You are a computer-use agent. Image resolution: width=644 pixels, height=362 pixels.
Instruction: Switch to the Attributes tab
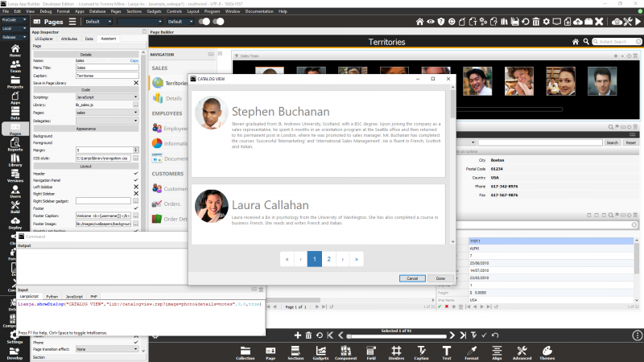tap(69, 39)
